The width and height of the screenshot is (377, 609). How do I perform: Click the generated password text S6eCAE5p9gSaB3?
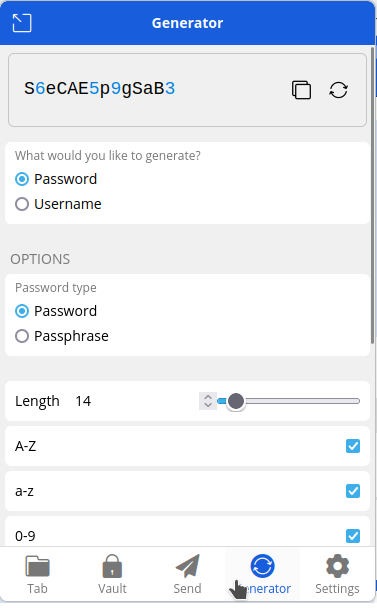[100, 89]
